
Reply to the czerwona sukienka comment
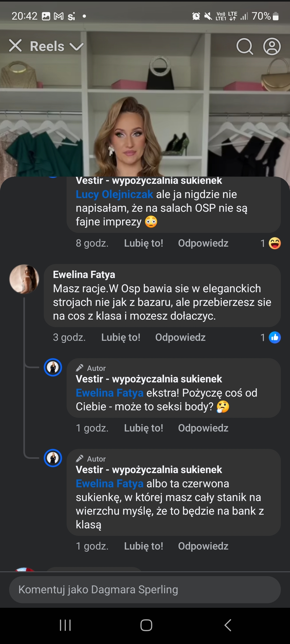coord(203,546)
